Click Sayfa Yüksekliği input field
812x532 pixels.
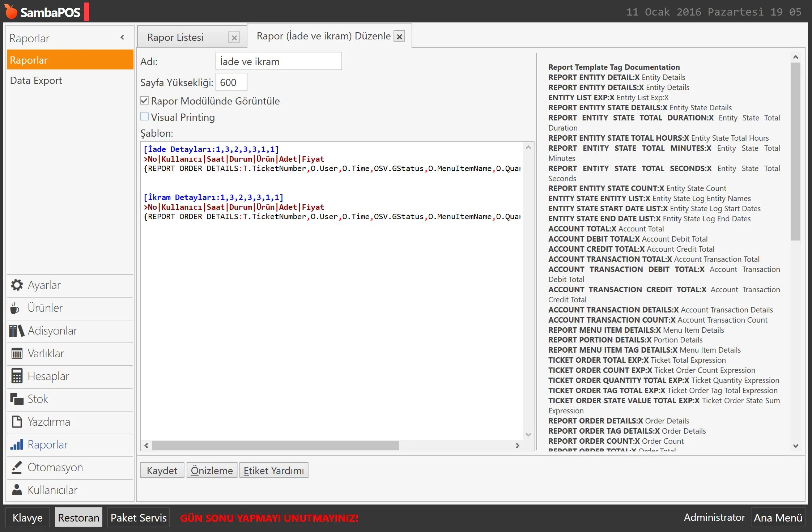pos(231,82)
